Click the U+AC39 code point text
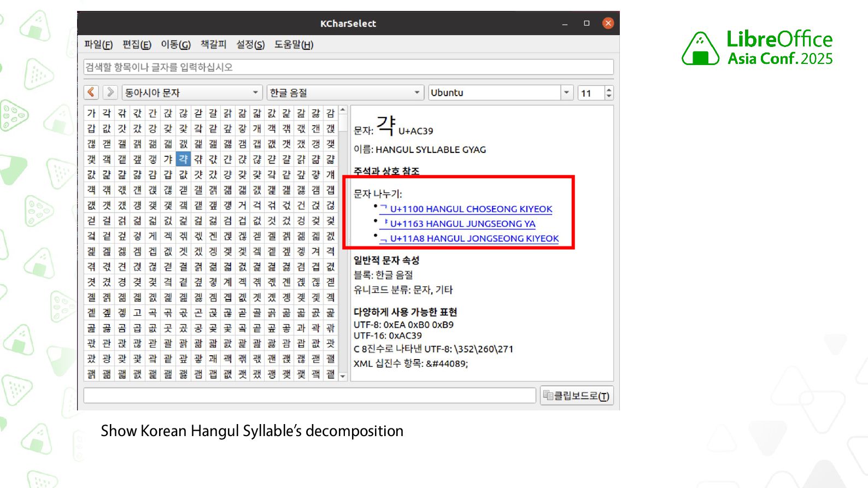Viewport: 868px width, 488px height. coord(415,131)
